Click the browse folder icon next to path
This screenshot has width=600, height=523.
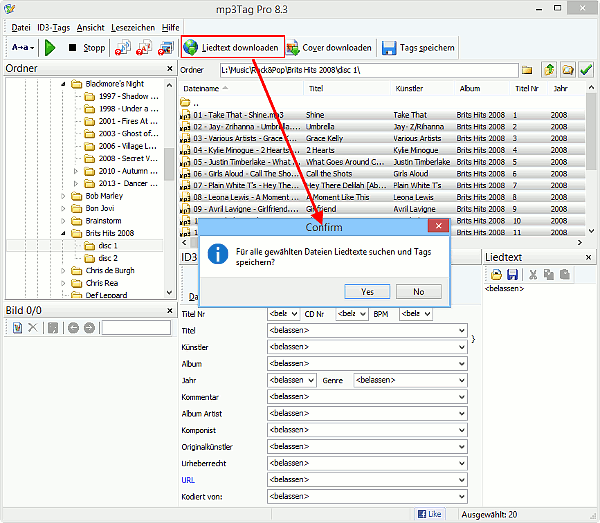(x=568, y=70)
